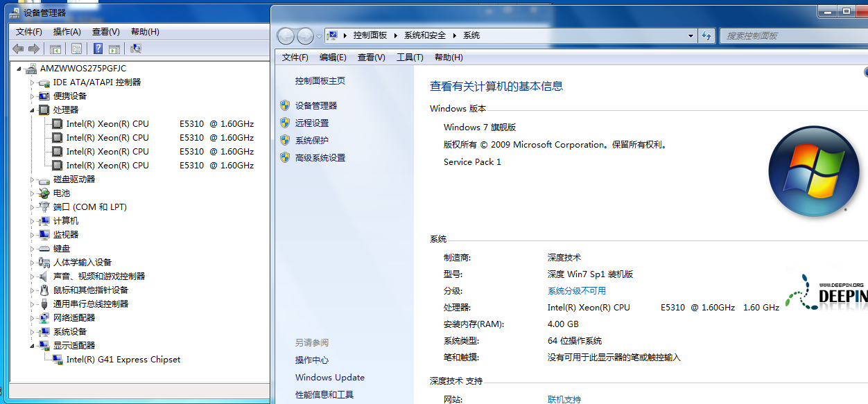This screenshot has height=404, width=868.
Task: Click the Back button in System window
Action: pyautogui.click(x=286, y=36)
